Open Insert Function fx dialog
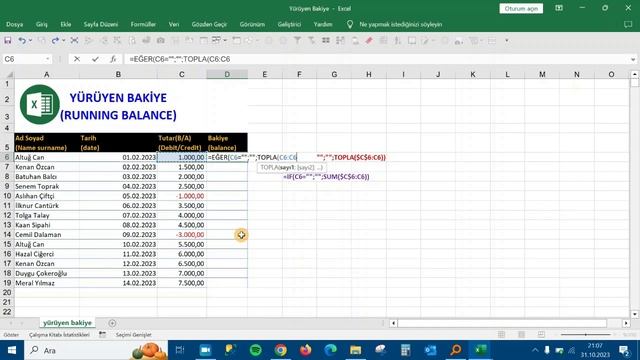This screenshot has height=360, width=640. [113, 59]
